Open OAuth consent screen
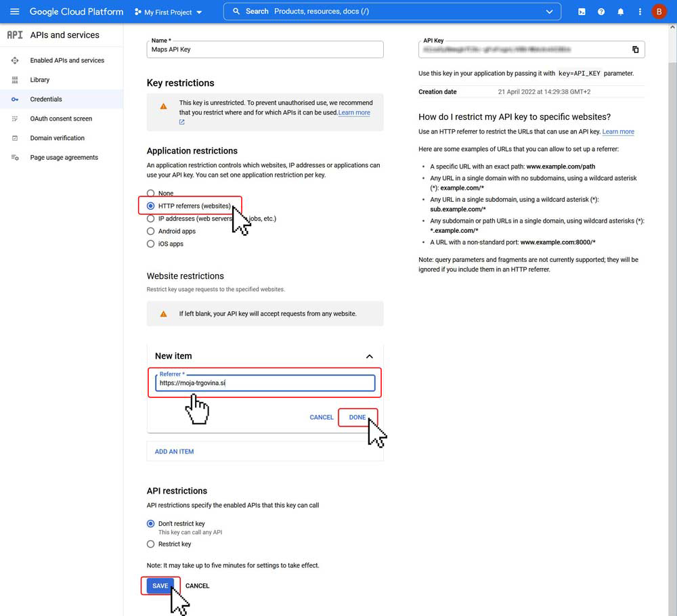This screenshot has width=677, height=616. click(x=61, y=118)
